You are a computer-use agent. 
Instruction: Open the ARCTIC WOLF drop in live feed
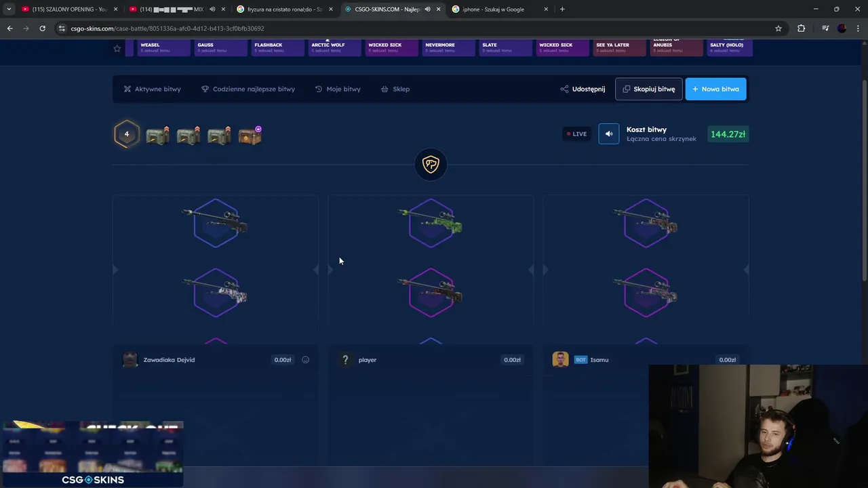tap(334, 47)
